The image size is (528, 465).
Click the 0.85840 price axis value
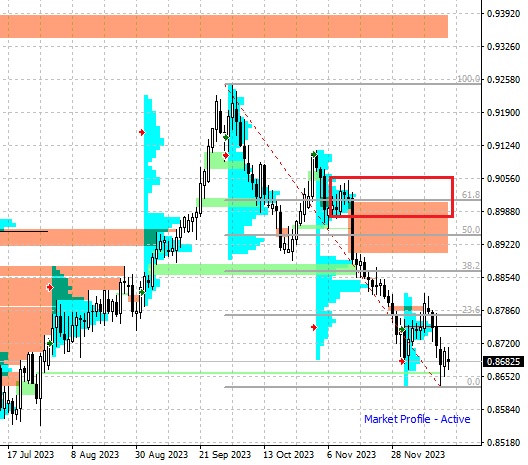pos(504,409)
